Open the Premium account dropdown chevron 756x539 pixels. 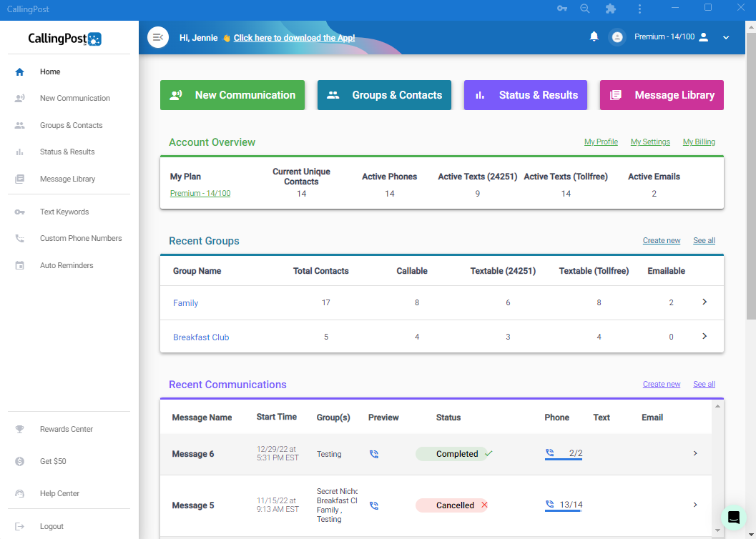tap(726, 36)
